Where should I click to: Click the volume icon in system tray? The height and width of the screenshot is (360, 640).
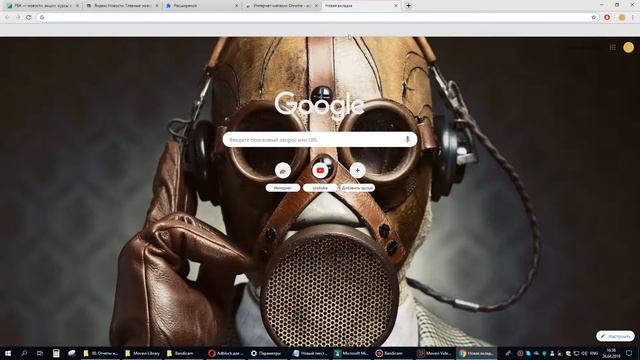(584, 353)
